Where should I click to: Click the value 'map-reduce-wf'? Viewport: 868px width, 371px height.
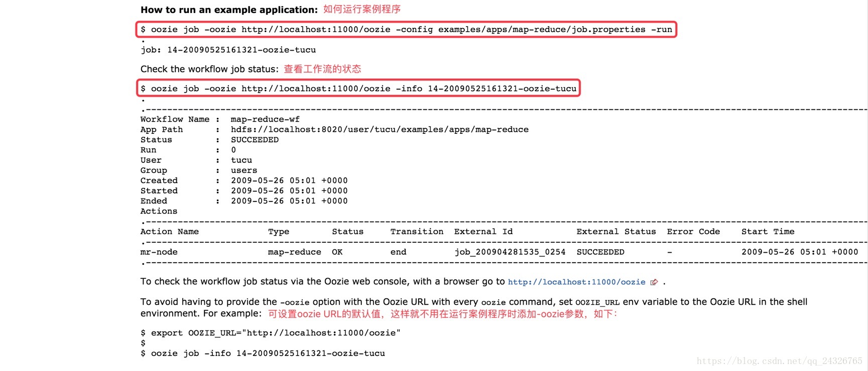(265, 119)
